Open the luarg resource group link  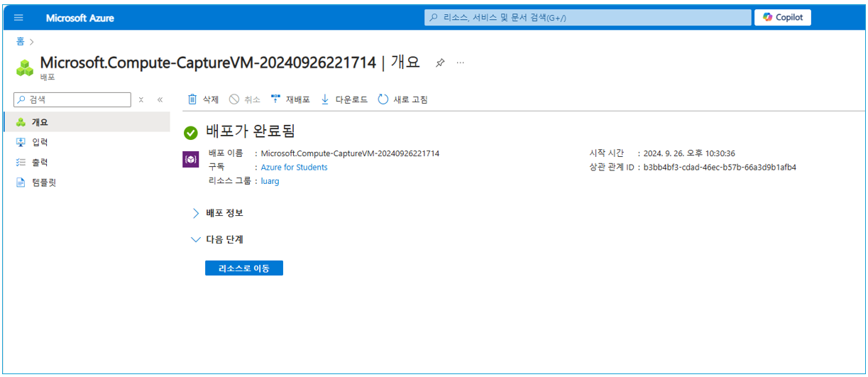click(x=270, y=181)
